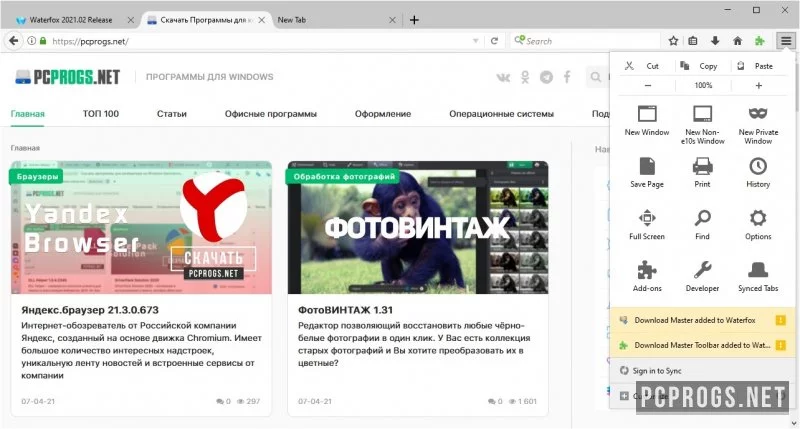
Task: Click Download Master added to Waterfox notification
Action: click(x=703, y=320)
